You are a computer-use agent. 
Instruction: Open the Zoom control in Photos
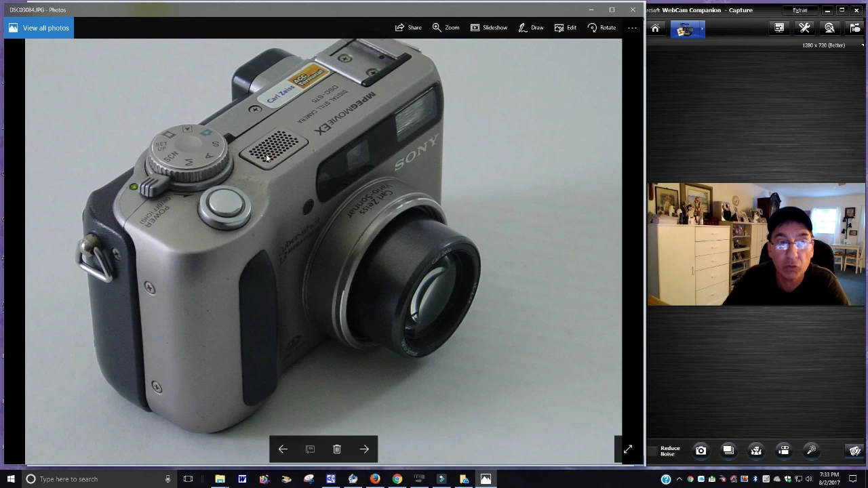tap(446, 28)
